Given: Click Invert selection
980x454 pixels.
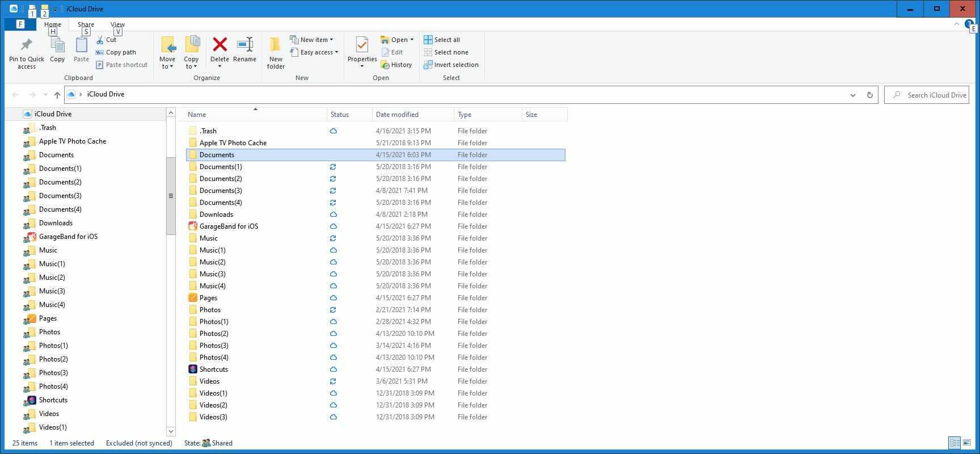Looking at the screenshot, I should click(451, 65).
